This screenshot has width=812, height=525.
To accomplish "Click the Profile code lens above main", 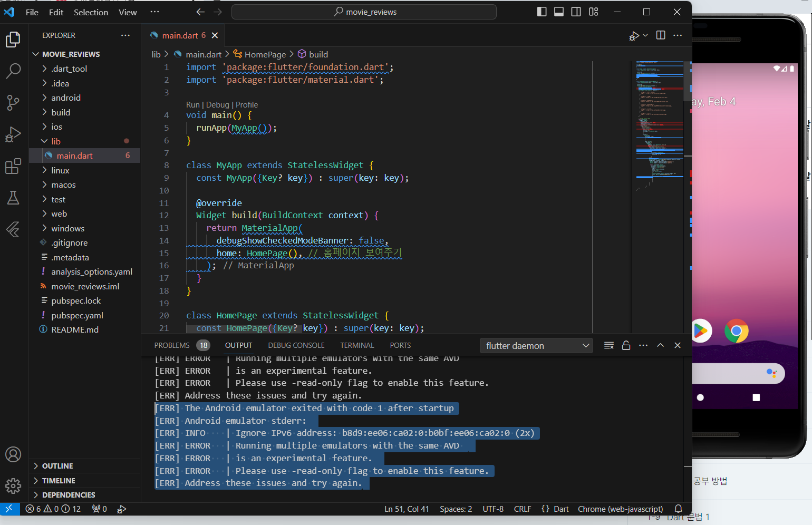I will [247, 105].
